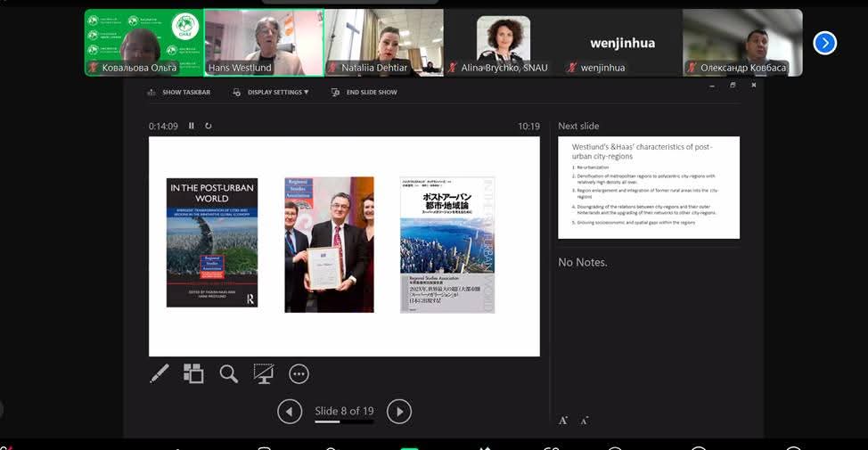Advance to the next slide arrow

tap(399, 412)
